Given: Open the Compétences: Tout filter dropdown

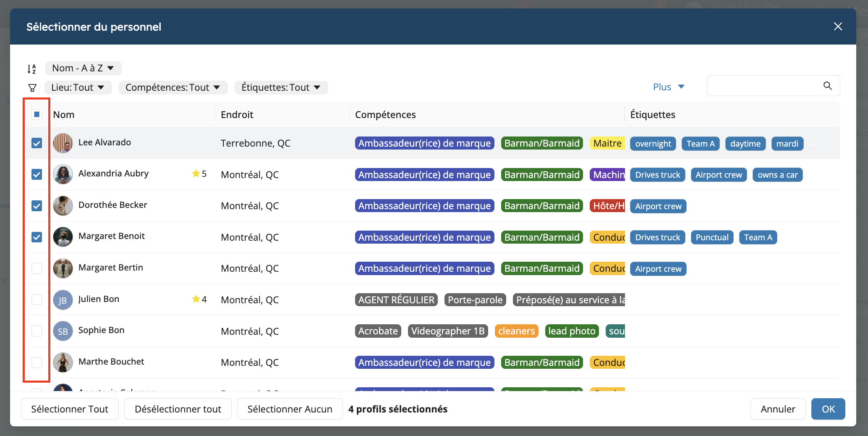Looking at the screenshot, I should point(173,87).
